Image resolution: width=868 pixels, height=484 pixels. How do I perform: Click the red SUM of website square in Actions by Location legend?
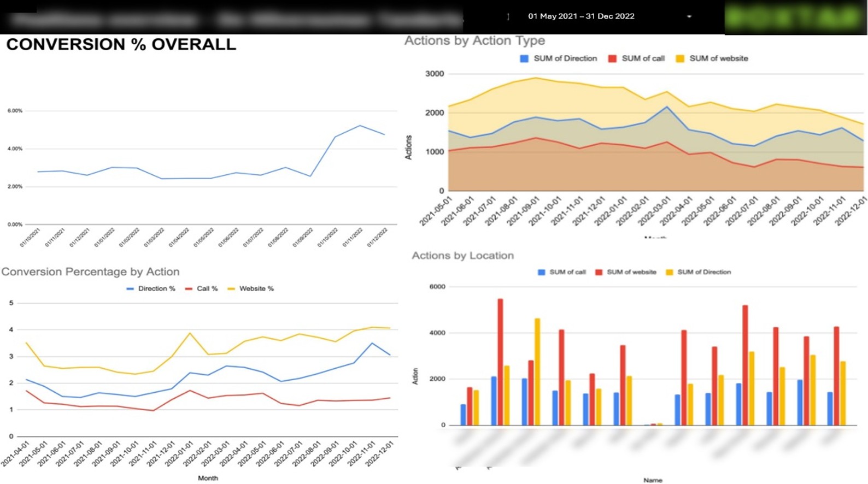click(599, 272)
